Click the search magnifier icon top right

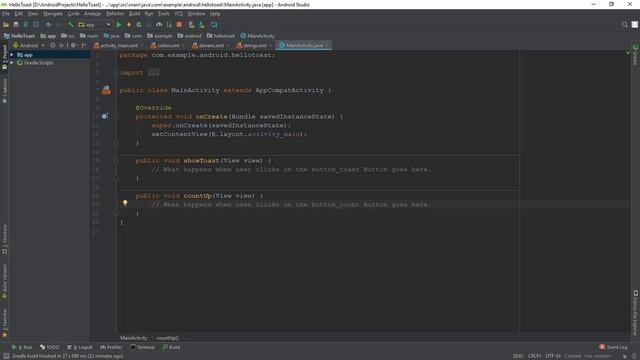[x=624, y=25]
